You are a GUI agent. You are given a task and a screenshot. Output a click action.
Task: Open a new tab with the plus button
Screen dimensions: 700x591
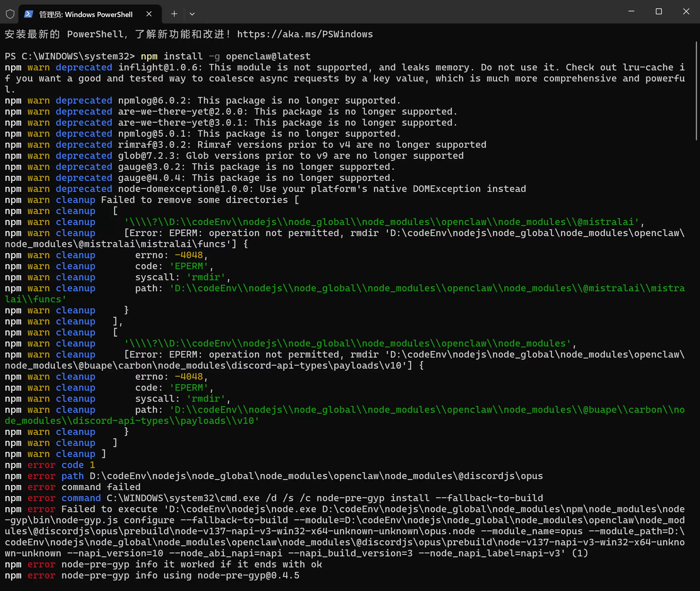tap(174, 14)
